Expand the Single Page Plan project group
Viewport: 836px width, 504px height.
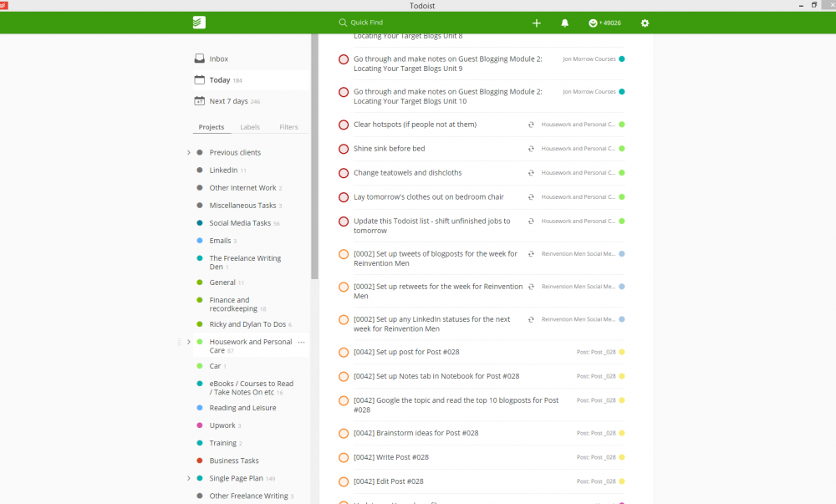coord(188,478)
